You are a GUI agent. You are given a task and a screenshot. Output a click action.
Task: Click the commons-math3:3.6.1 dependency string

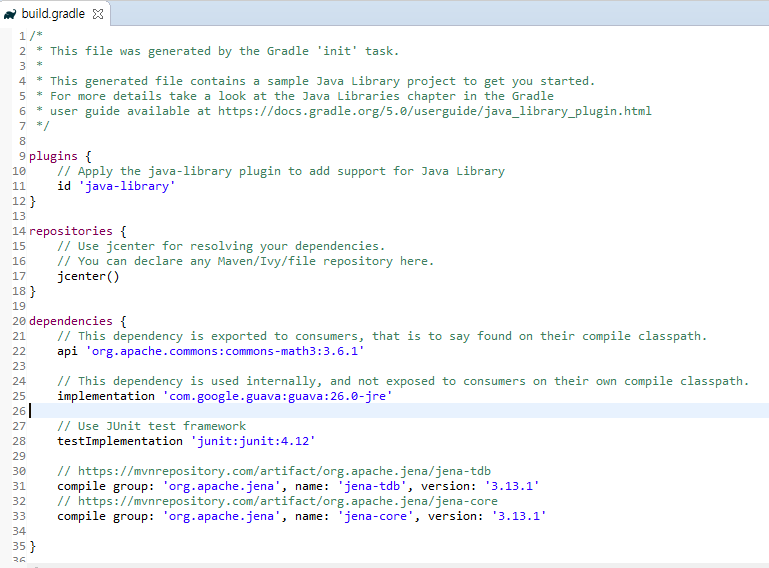click(225, 351)
